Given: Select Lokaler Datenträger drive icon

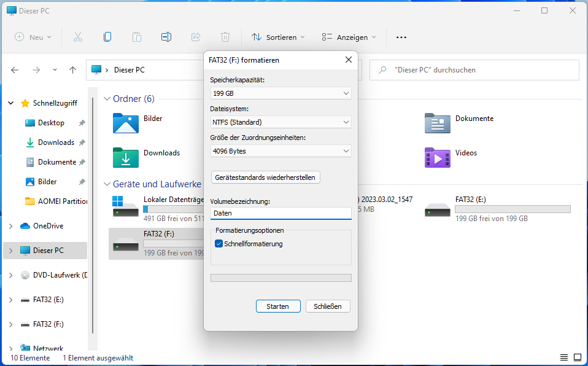Looking at the screenshot, I should 126,206.
